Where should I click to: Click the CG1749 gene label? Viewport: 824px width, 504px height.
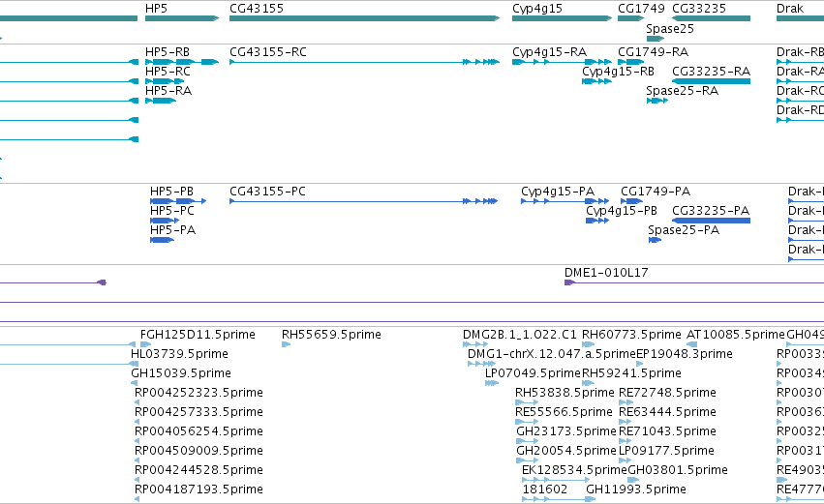tap(641, 9)
